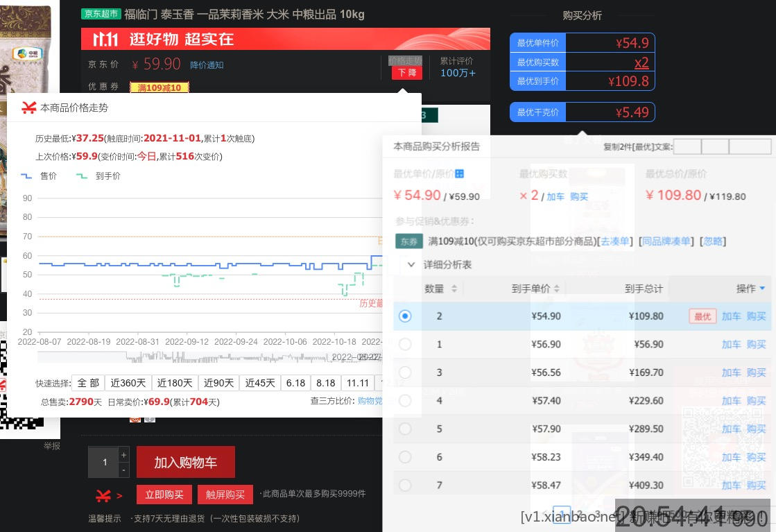Select the quantity 4 radio button
The height and width of the screenshot is (532, 776).
(x=405, y=400)
